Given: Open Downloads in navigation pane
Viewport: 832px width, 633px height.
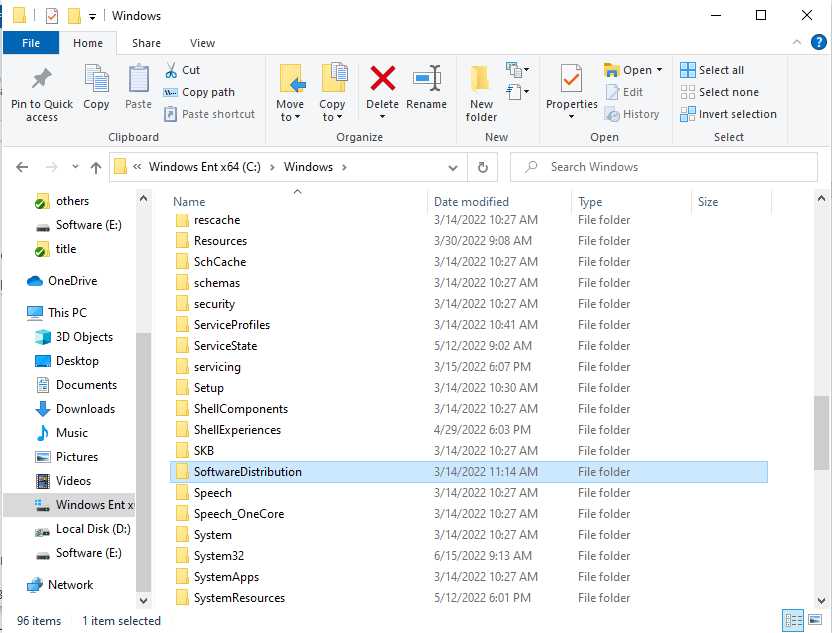Looking at the screenshot, I should point(75,409).
